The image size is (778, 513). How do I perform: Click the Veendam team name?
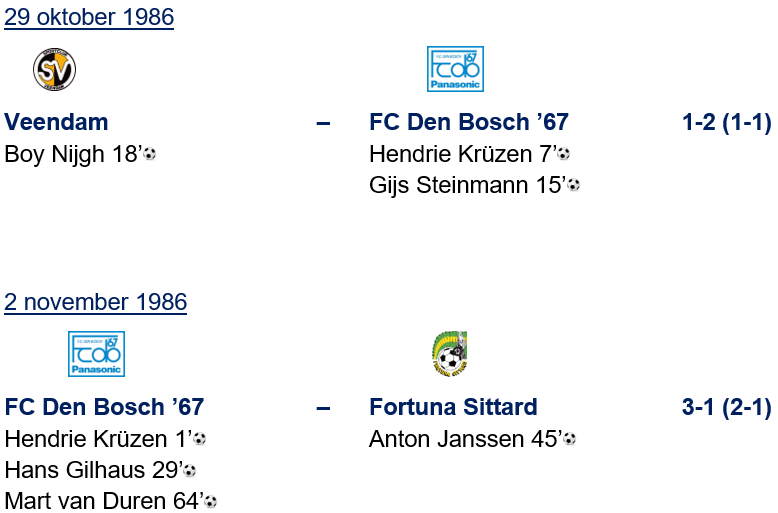click(x=57, y=122)
